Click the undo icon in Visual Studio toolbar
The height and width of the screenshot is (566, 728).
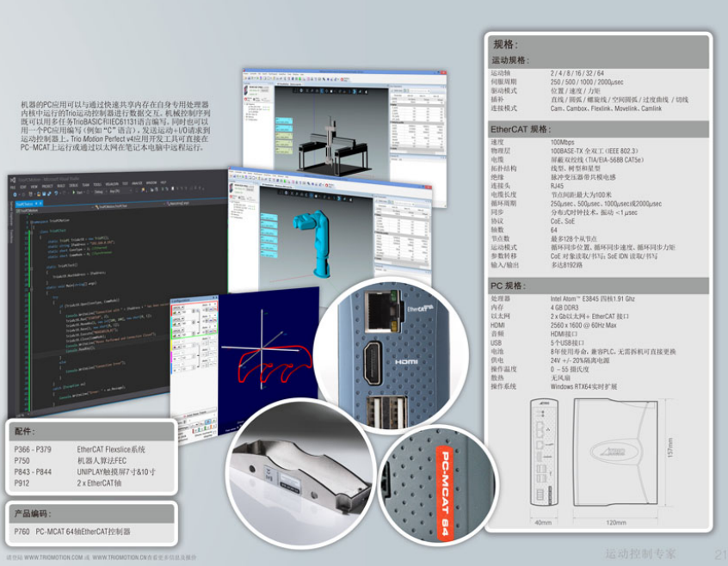(56, 193)
